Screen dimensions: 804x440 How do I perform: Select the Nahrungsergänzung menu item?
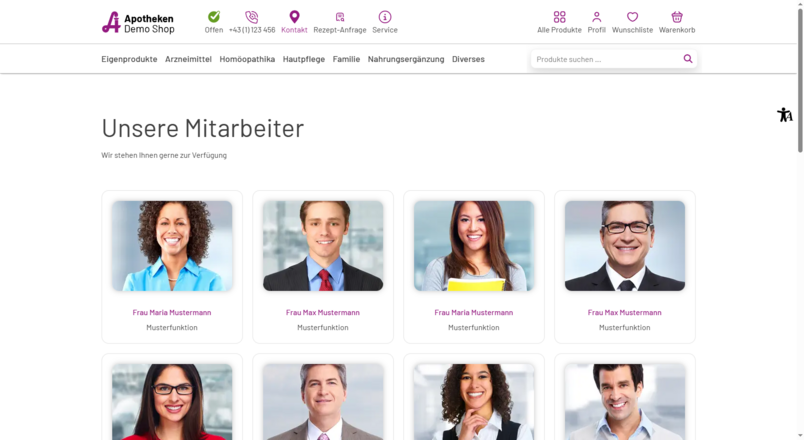click(406, 59)
